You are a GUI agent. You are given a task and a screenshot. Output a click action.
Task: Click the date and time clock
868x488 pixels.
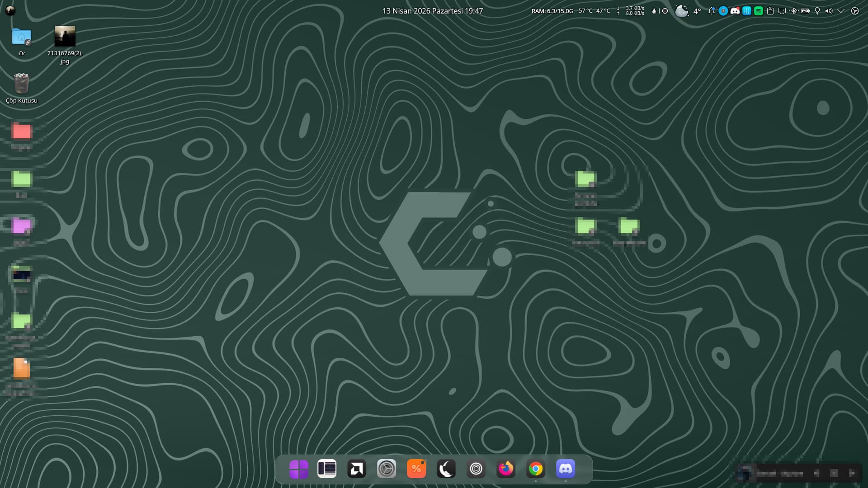(x=433, y=11)
